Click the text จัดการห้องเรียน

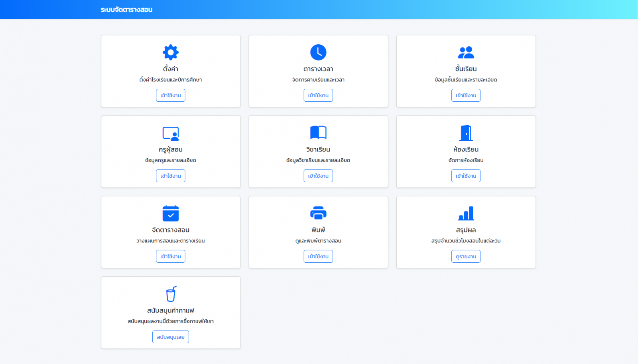(x=466, y=160)
